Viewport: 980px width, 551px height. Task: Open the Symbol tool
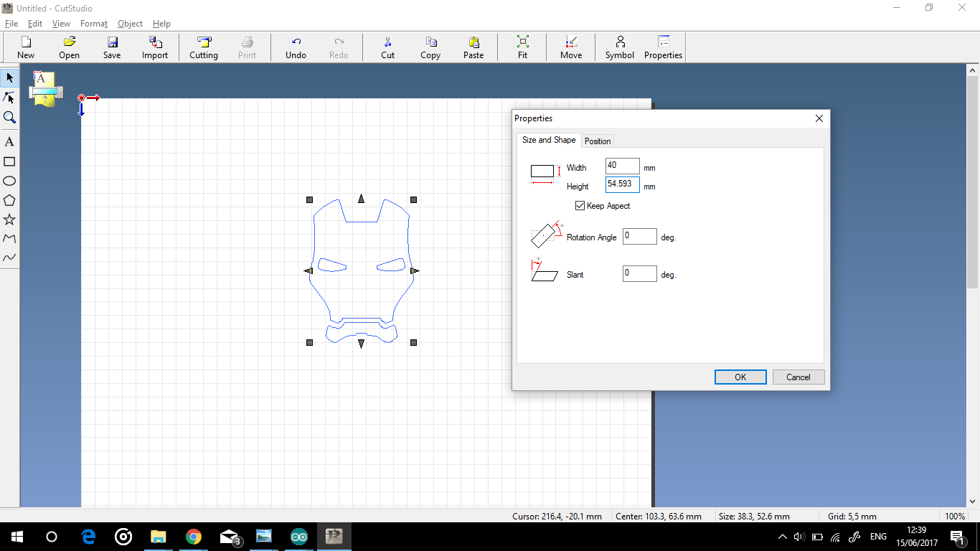(x=620, y=47)
